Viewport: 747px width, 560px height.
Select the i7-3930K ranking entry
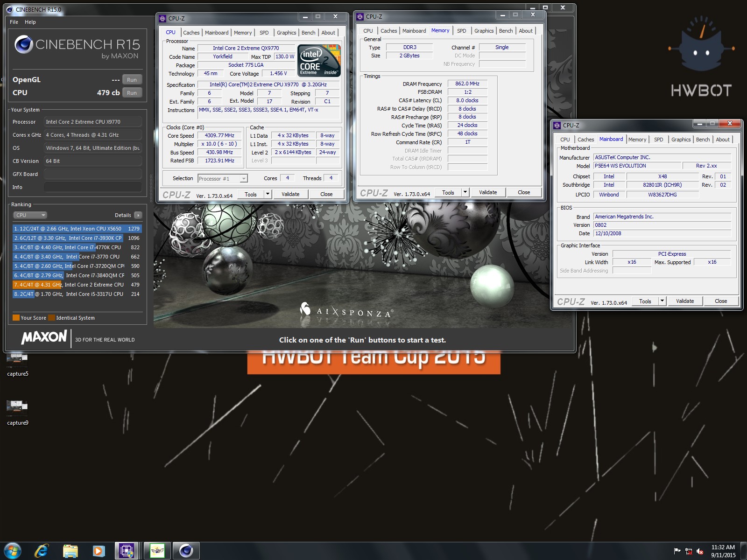77,238
